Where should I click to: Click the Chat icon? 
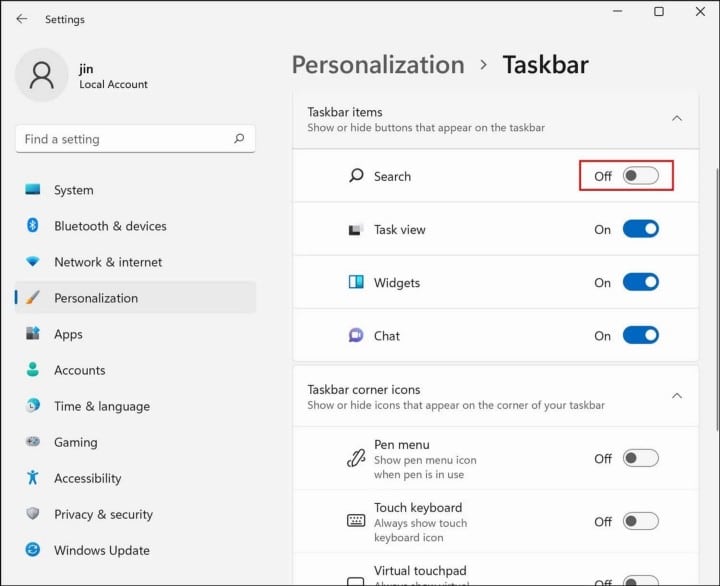356,335
